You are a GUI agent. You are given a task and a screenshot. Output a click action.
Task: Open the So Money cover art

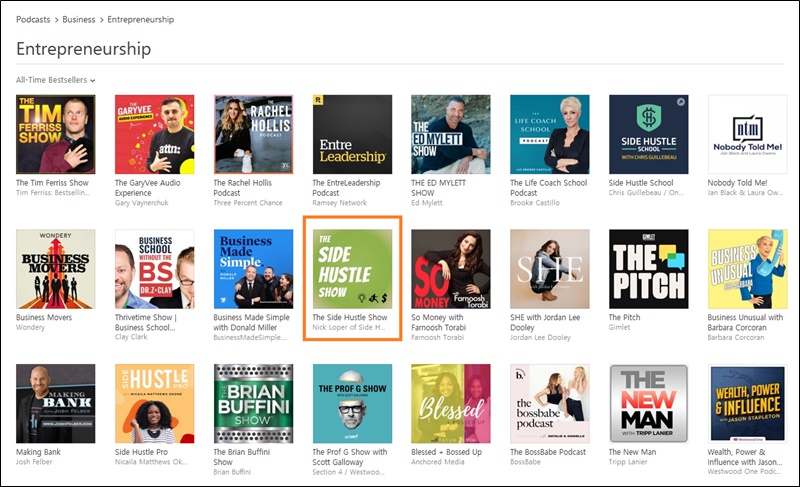[451, 269]
